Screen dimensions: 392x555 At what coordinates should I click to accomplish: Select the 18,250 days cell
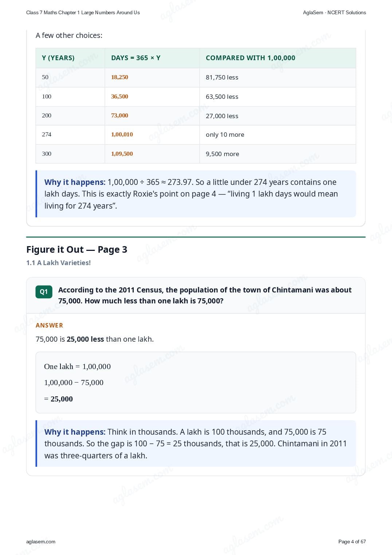tap(119, 77)
